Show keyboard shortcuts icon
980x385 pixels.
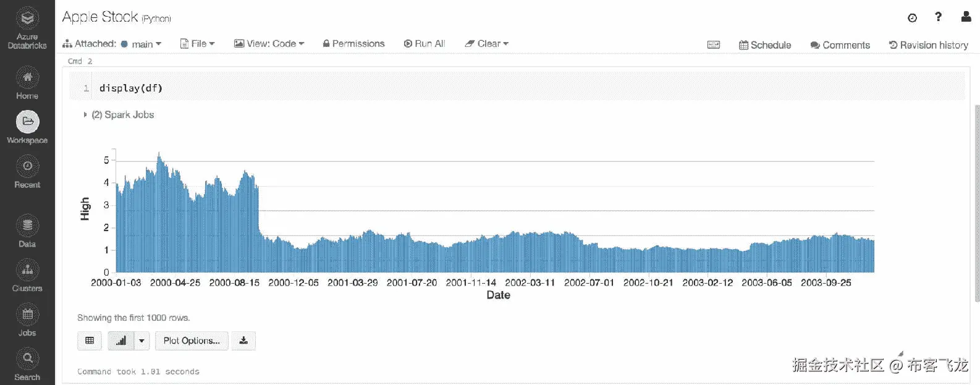coord(714,44)
